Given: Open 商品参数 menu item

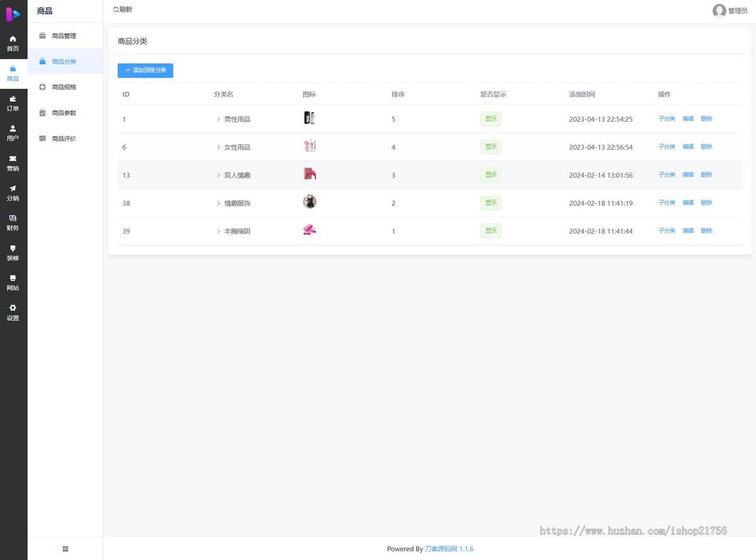Looking at the screenshot, I should click(x=66, y=113).
